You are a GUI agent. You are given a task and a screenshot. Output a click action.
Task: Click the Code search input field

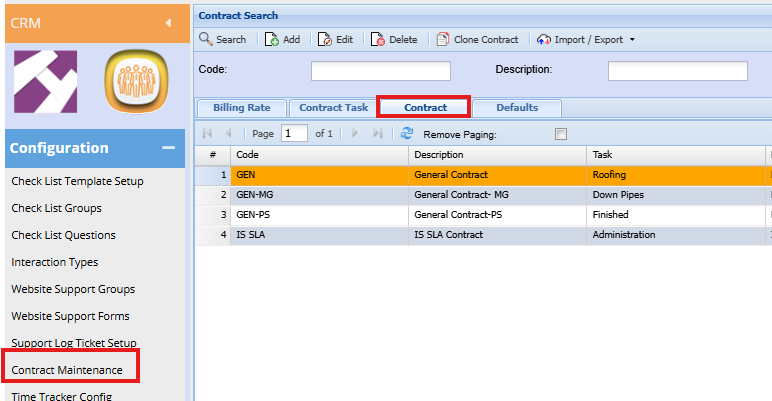point(380,71)
